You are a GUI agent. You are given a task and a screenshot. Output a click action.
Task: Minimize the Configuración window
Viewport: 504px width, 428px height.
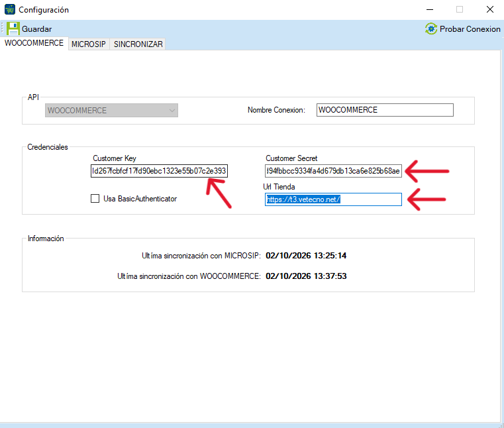click(430, 10)
